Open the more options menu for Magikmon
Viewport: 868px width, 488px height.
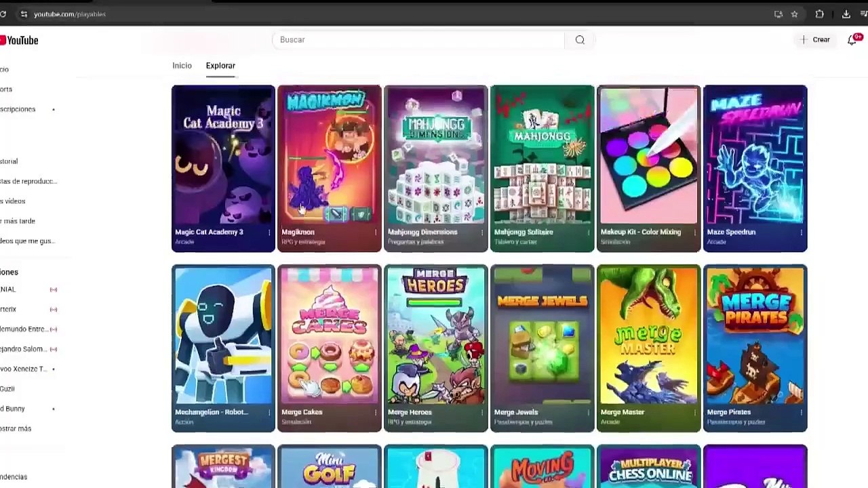[x=376, y=232]
